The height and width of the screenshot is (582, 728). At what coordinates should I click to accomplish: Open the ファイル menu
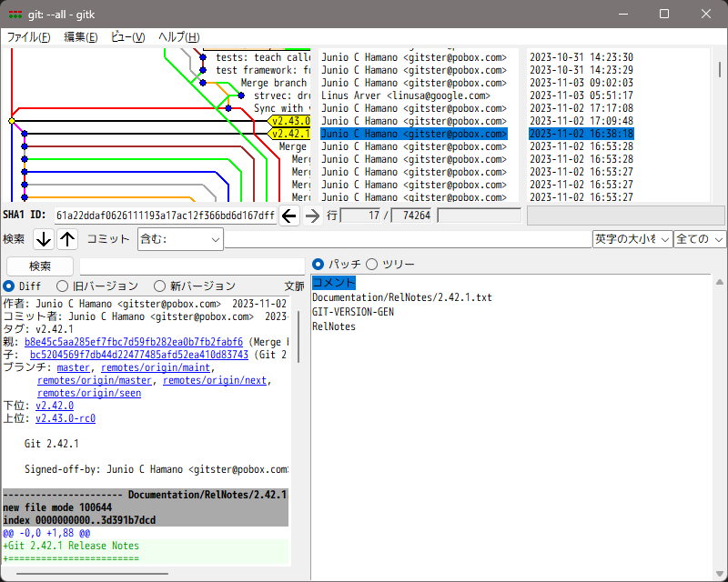coord(27,36)
